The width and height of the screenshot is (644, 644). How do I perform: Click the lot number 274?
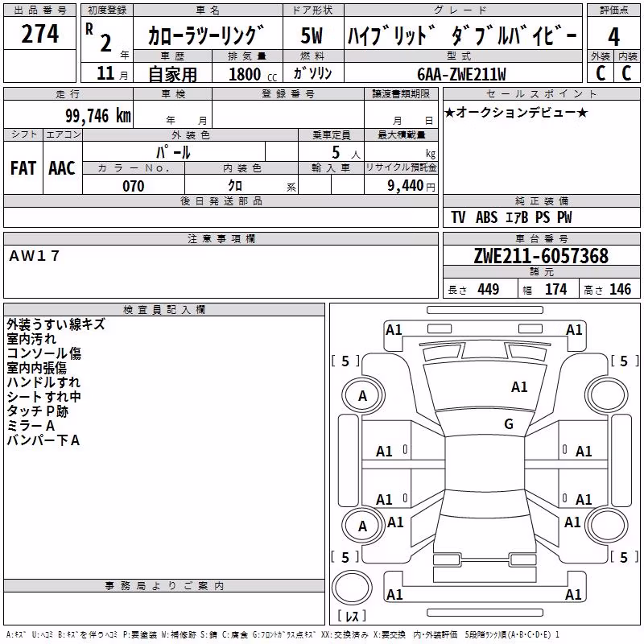click(40, 34)
